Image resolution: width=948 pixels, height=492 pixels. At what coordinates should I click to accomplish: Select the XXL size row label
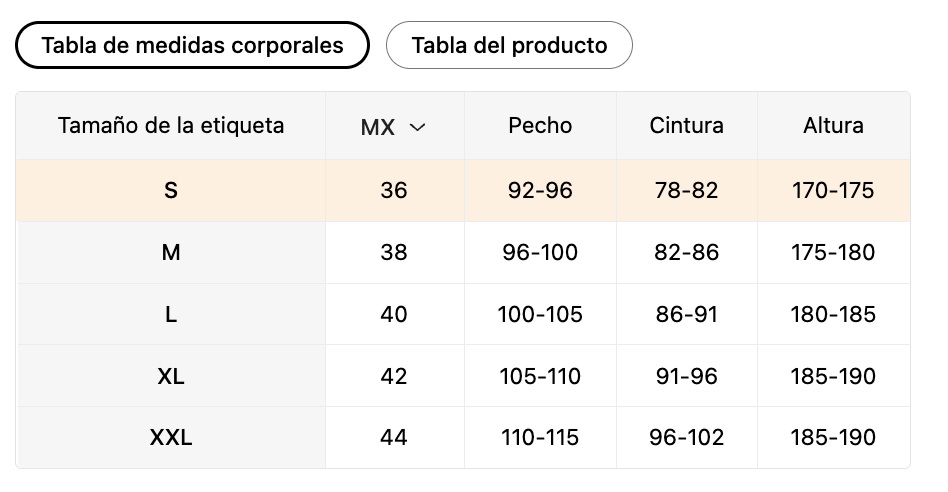coord(171,438)
